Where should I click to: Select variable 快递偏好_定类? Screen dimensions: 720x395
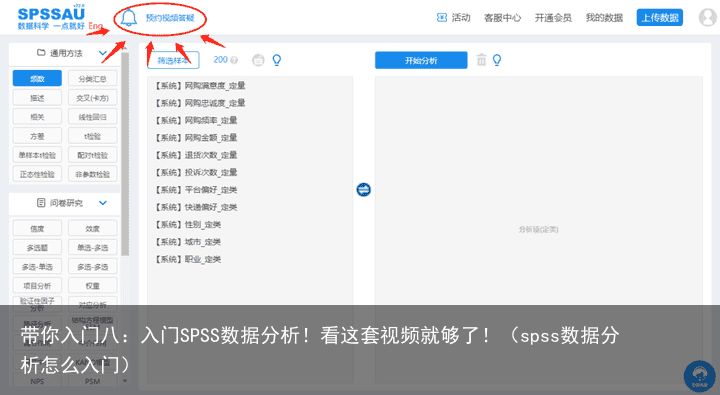[196, 207]
